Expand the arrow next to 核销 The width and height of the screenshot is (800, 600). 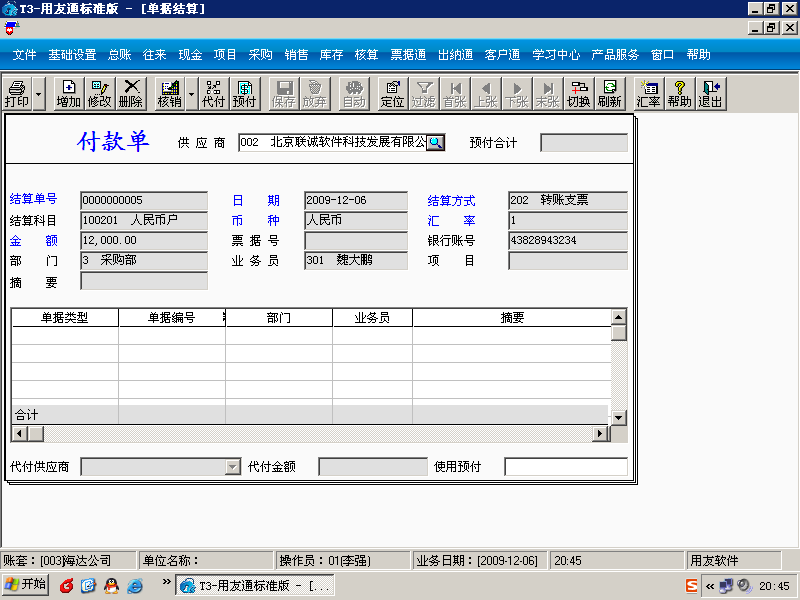pyautogui.click(x=191, y=94)
